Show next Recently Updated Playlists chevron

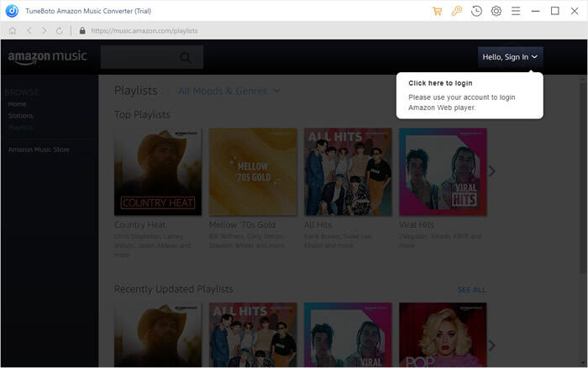(x=492, y=345)
